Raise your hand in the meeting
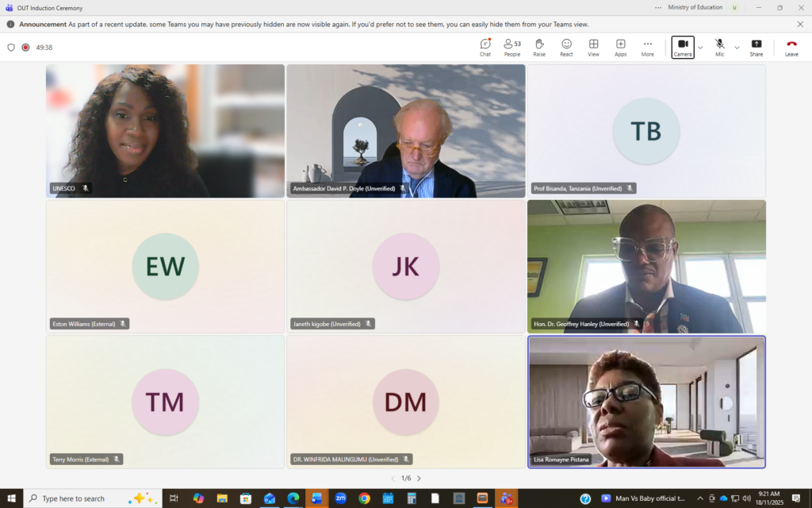Image resolution: width=812 pixels, height=508 pixels. click(x=539, y=47)
